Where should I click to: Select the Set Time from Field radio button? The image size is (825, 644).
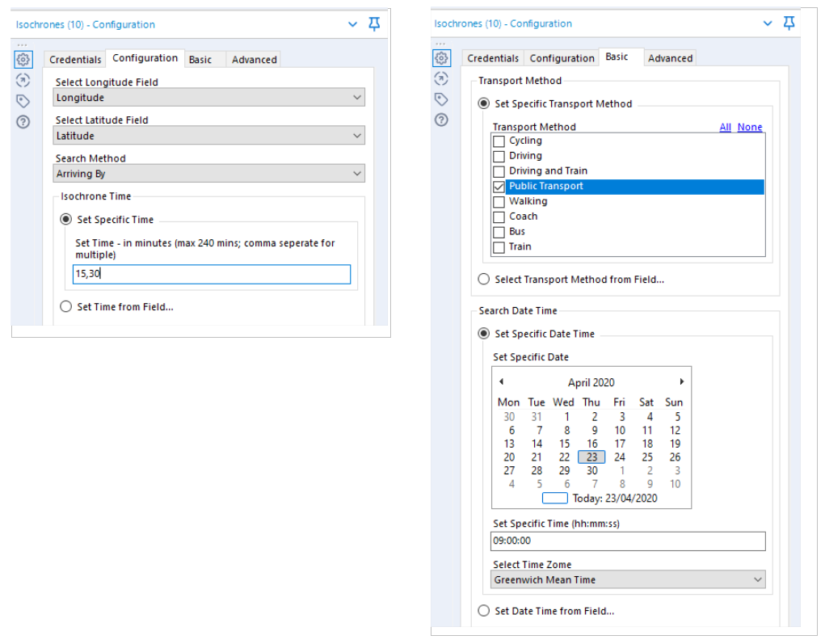(66, 306)
